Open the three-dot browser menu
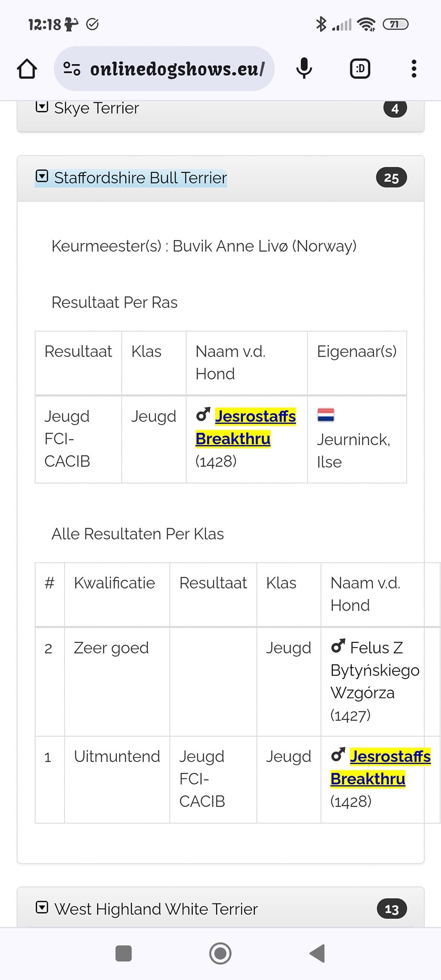 tap(414, 68)
